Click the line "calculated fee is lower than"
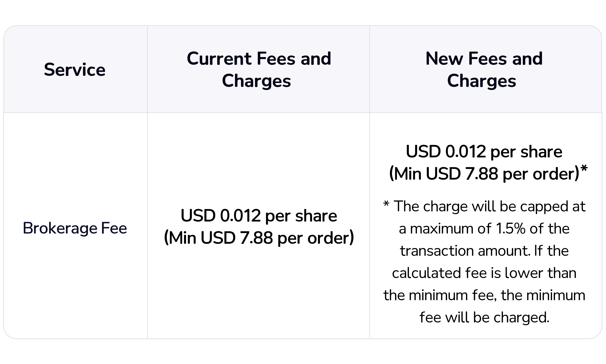The height and width of the screenshot is (364, 606). coord(484,273)
